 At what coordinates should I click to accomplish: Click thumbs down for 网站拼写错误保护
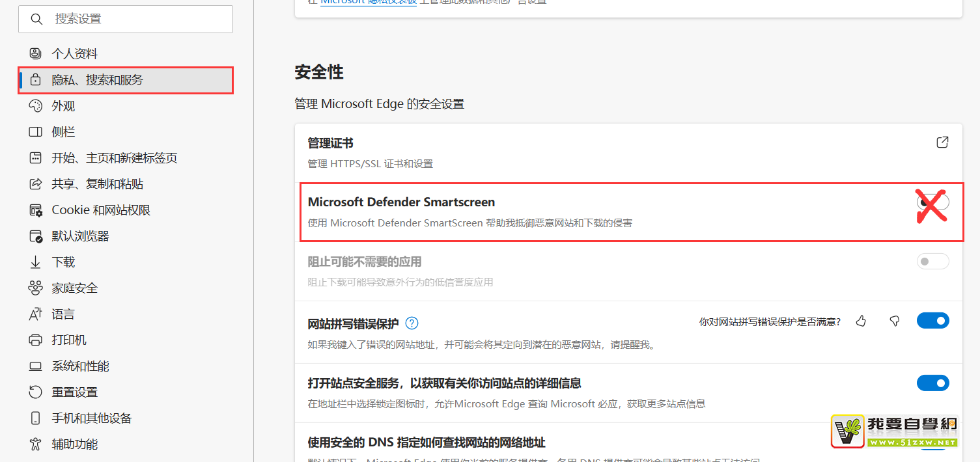pyautogui.click(x=894, y=321)
